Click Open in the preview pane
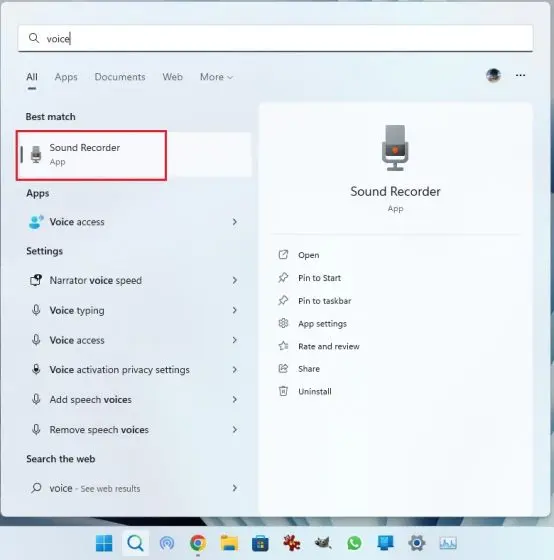 309,255
